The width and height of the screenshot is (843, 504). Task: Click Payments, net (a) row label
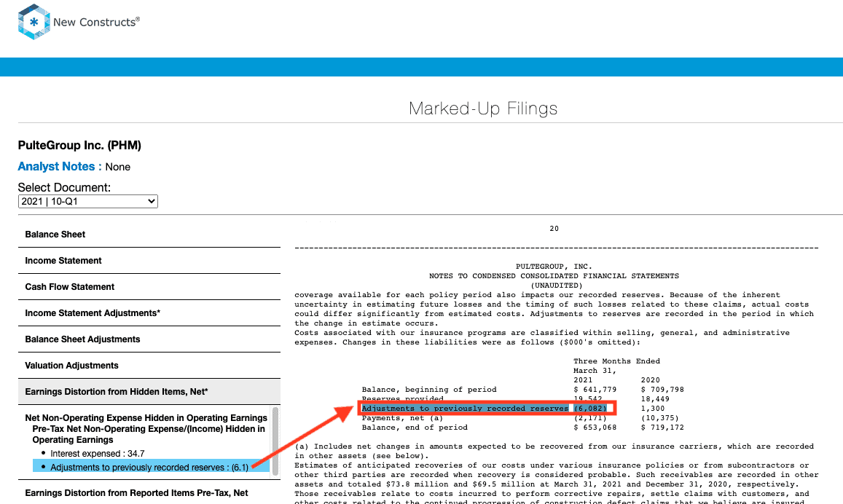[x=402, y=418]
